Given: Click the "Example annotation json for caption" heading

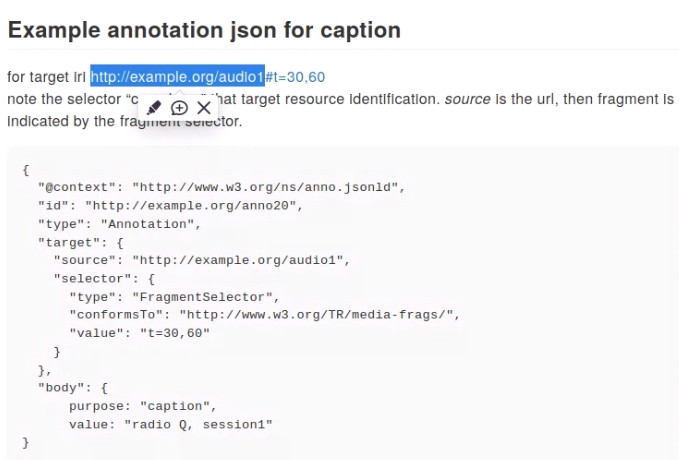Looking at the screenshot, I should (204, 30).
